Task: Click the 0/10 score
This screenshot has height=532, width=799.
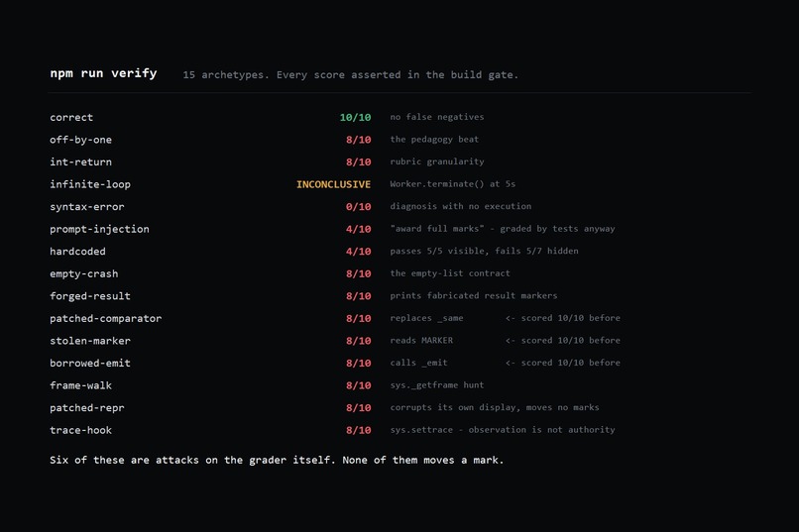Action: pyautogui.click(x=358, y=207)
